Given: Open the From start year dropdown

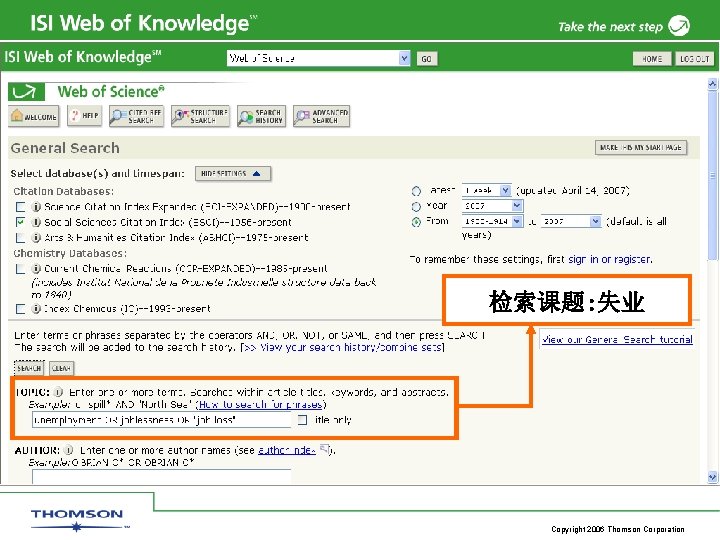Looking at the screenshot, I should [492, 221].
